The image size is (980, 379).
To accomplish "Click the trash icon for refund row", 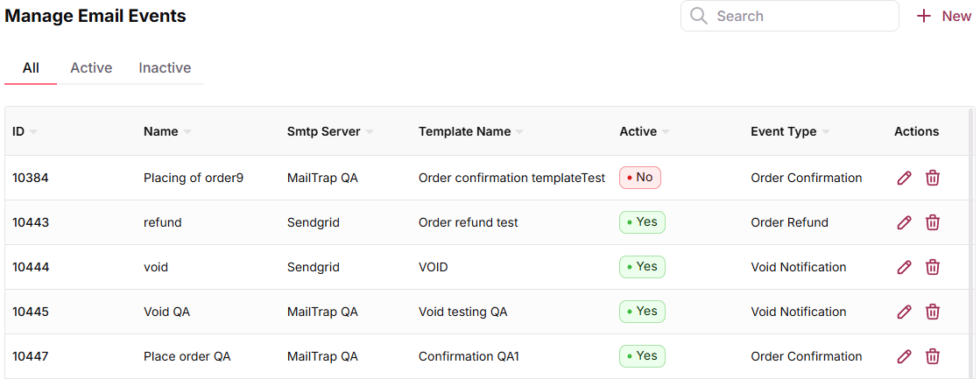I will click(933, 222).
